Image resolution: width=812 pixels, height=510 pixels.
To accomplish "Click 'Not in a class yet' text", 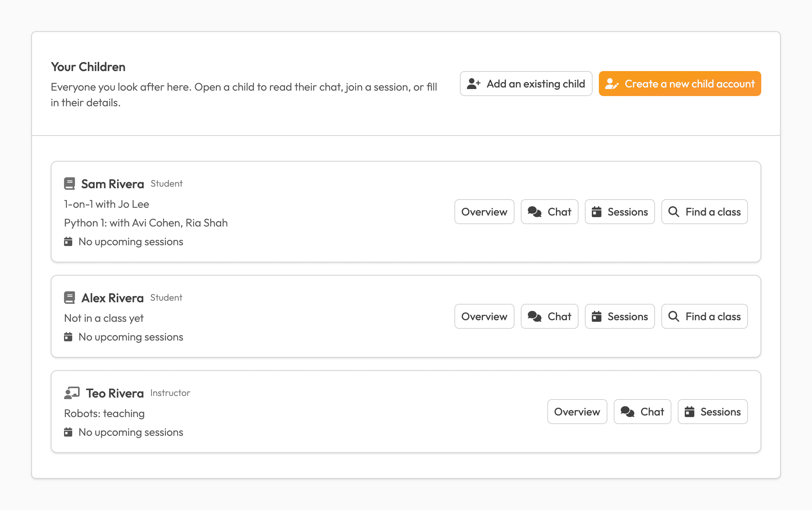I will coord(104,318).
